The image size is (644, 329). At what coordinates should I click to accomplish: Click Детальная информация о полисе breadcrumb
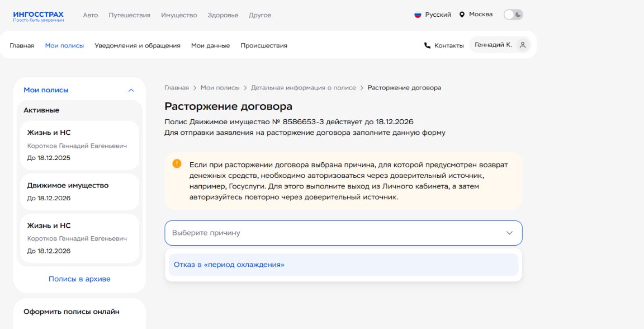(304, 88)
